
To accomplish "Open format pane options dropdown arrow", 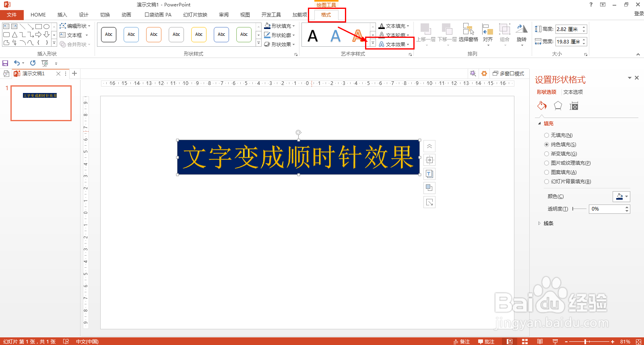I will (x=630, y=78).
